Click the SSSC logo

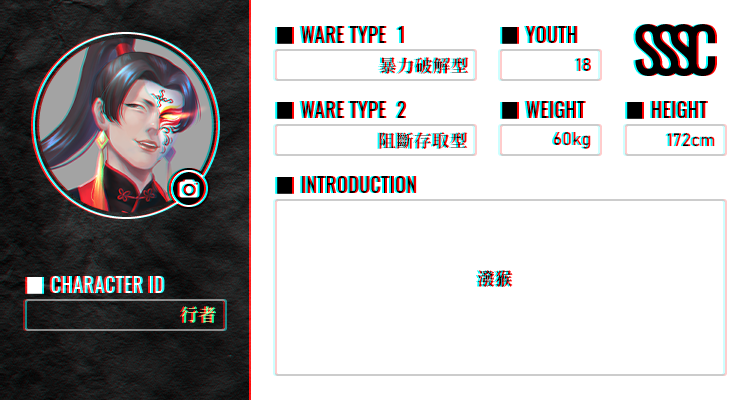coord(676,50)
